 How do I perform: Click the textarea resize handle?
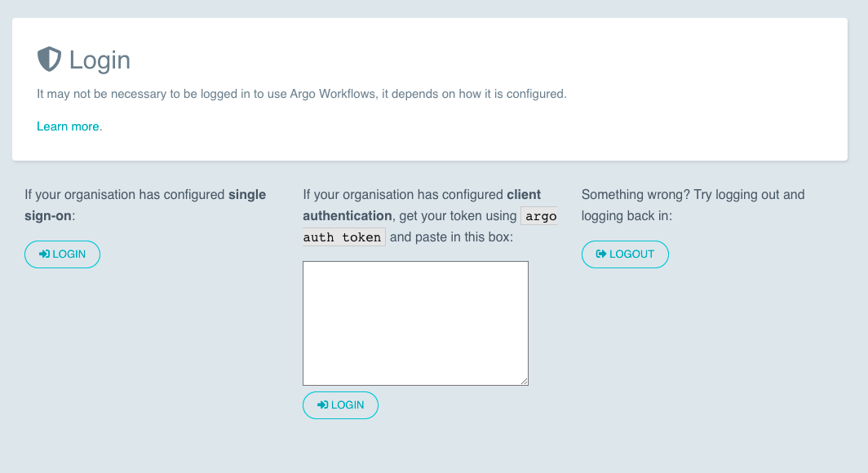click(x=524, y=380)
